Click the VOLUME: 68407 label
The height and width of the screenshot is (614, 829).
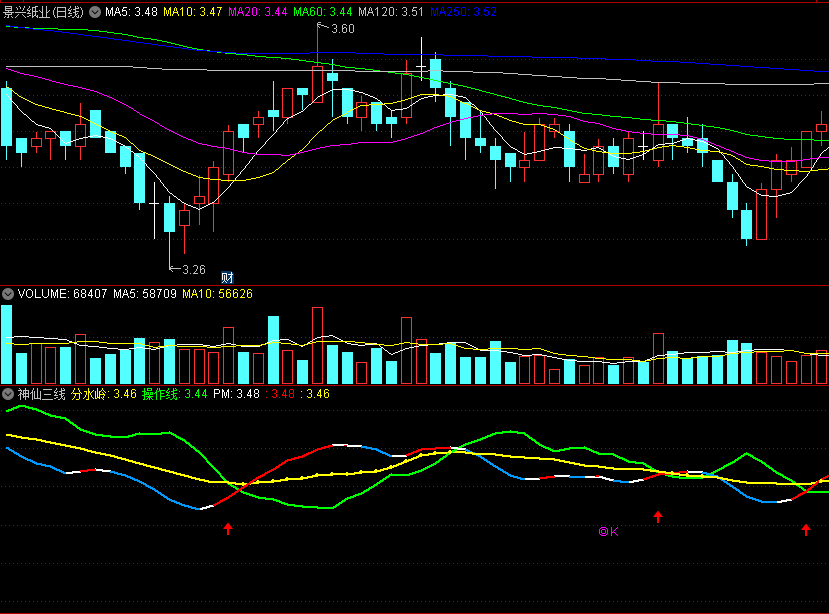point(62,294)
